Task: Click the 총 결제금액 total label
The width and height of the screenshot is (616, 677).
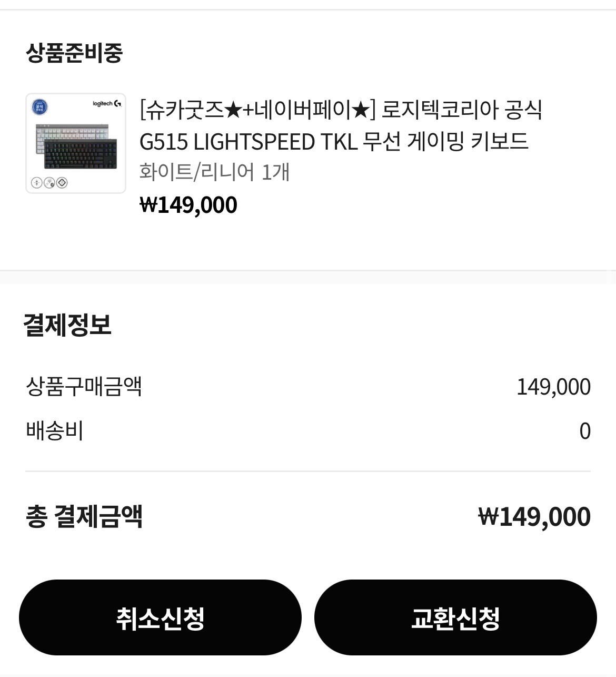Action: 84,516
